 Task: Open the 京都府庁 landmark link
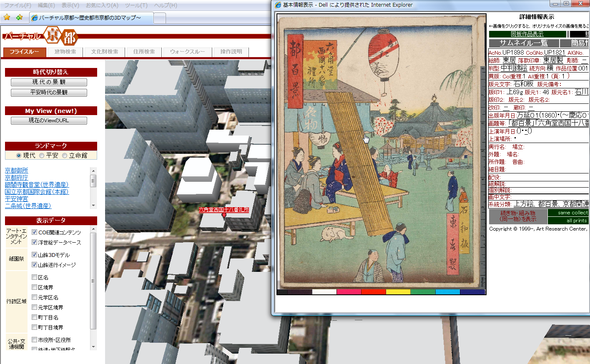click(17, 178)
